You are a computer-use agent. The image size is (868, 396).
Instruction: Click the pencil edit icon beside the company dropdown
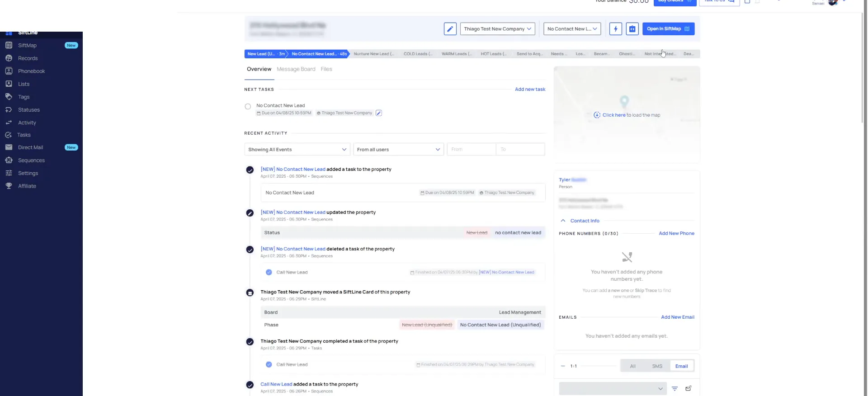450,29
